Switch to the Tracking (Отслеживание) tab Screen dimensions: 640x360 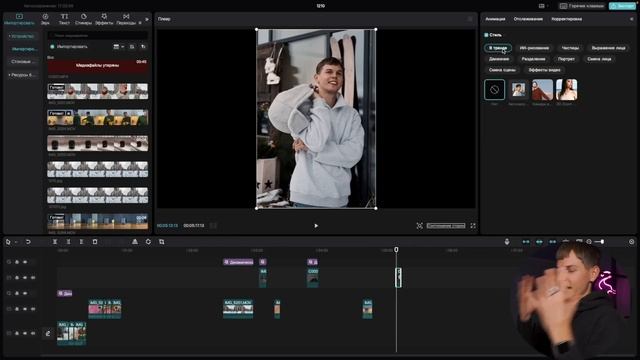[528, 19]
